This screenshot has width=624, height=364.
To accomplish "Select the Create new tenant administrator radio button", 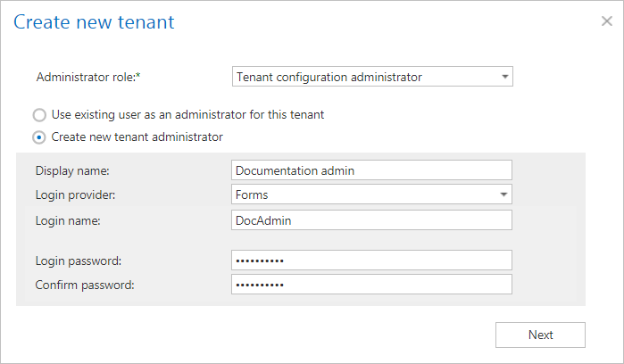I will pos(39,137).
